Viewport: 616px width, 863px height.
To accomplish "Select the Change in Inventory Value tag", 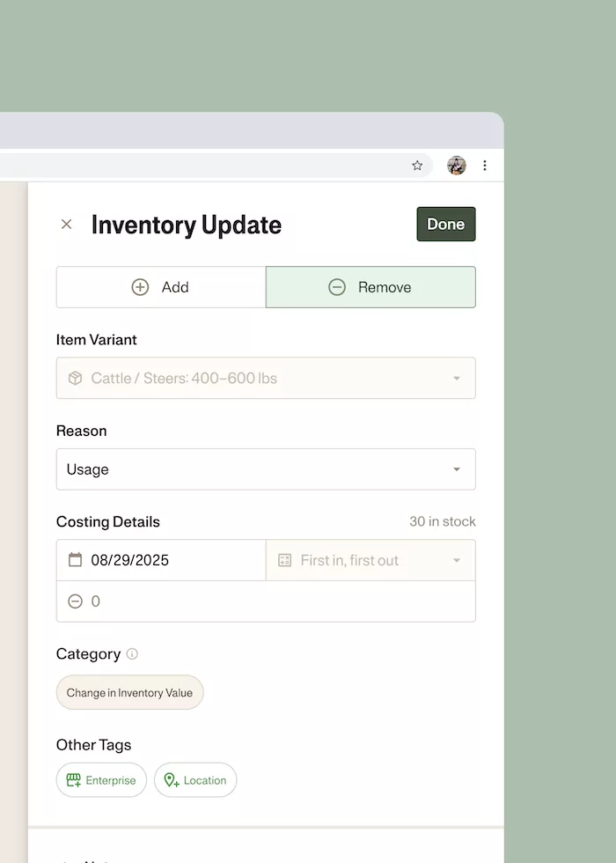I will [x=129, y=693].
